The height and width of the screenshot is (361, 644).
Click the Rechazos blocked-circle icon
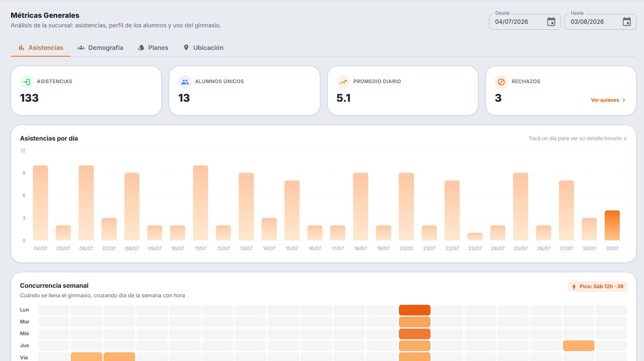coord(501,82)
